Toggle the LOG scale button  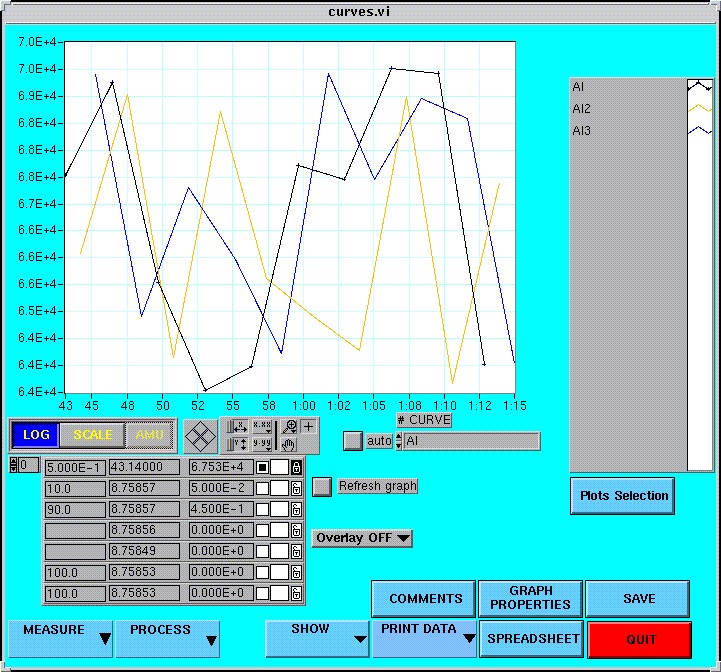point(35,435)
